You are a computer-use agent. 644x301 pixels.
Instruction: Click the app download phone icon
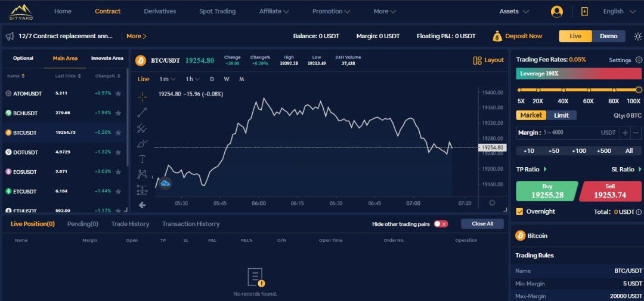tap(584, 11)
